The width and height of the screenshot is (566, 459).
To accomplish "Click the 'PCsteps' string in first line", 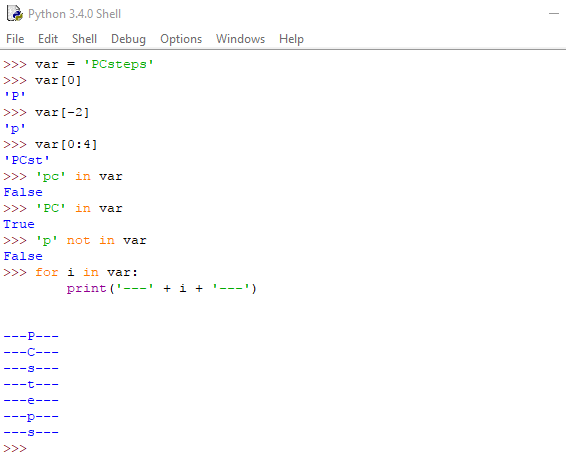I will pos(119,64).
